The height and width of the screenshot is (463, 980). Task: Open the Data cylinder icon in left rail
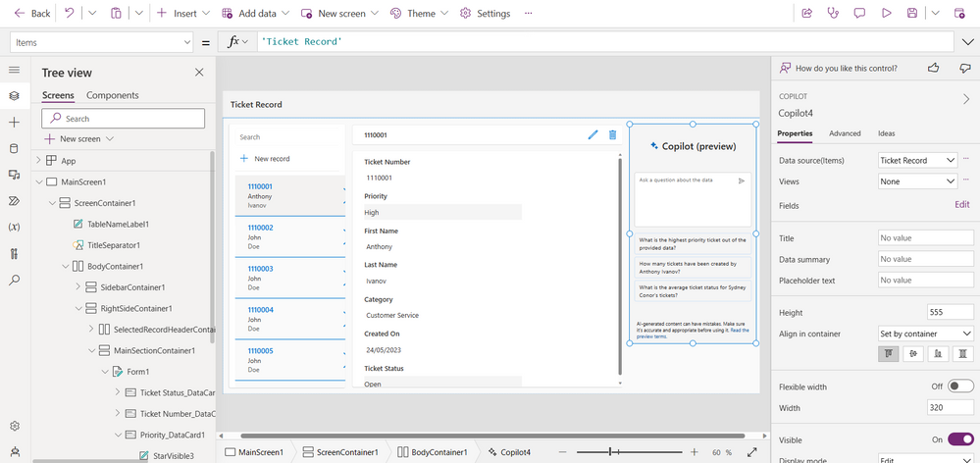pyautogui.click(x=15, y=148)
